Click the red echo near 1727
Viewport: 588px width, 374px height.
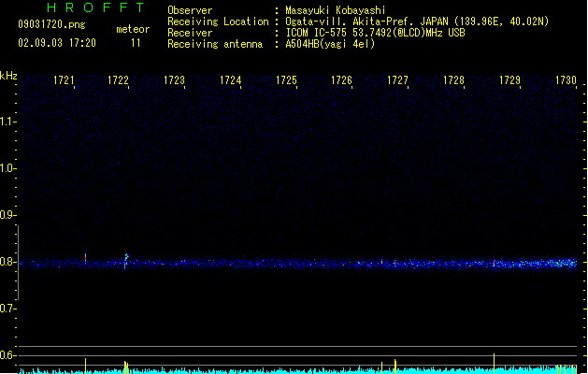[x=394, y=263]
